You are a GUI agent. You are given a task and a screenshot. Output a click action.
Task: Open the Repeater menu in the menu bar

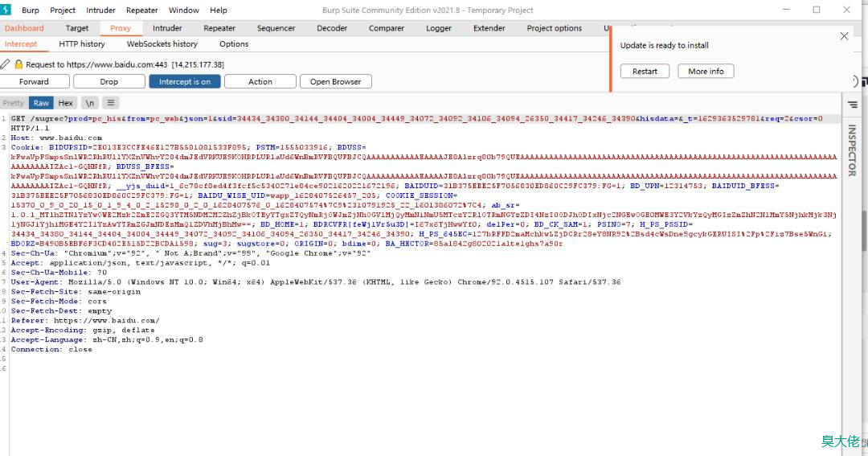(141, 10)
